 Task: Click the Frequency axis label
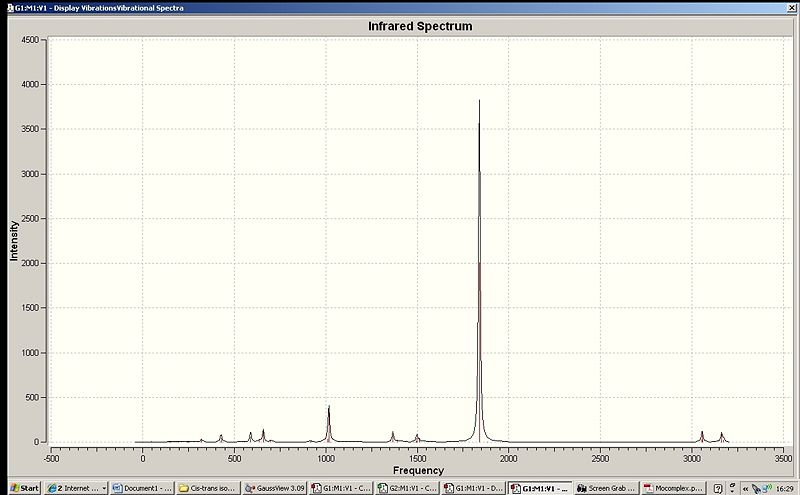(418, 471)
